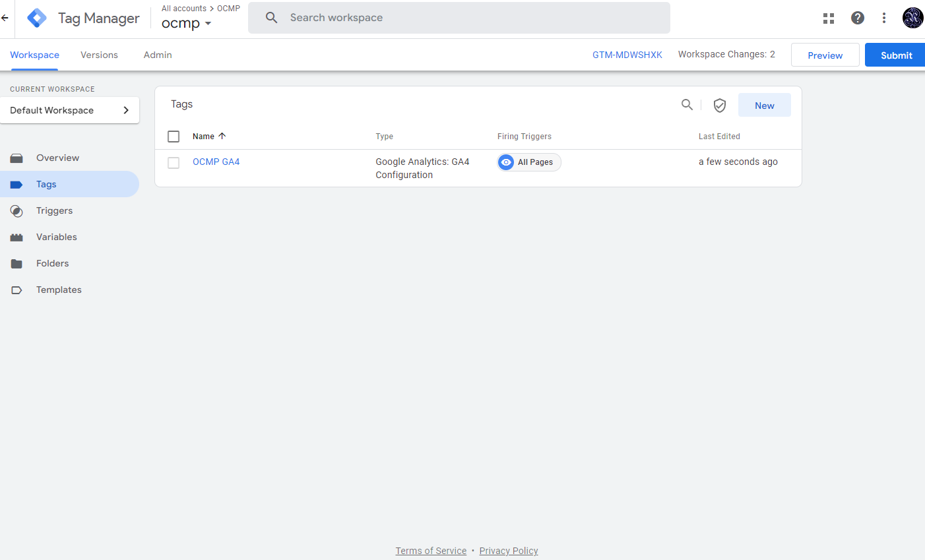Switch to the Admin tab
This screenshot has height=560, width=925.
point(158,55)
